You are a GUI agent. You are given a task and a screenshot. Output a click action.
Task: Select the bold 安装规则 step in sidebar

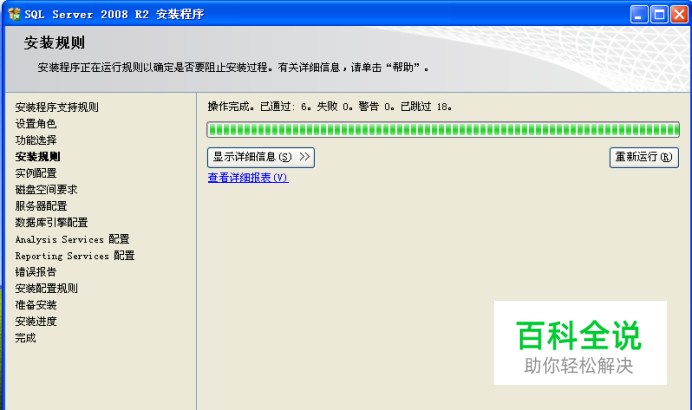[x=38, y=157]
